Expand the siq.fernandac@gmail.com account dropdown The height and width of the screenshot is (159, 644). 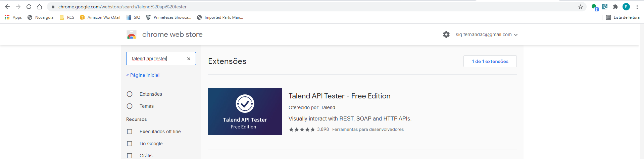(487, 34)
